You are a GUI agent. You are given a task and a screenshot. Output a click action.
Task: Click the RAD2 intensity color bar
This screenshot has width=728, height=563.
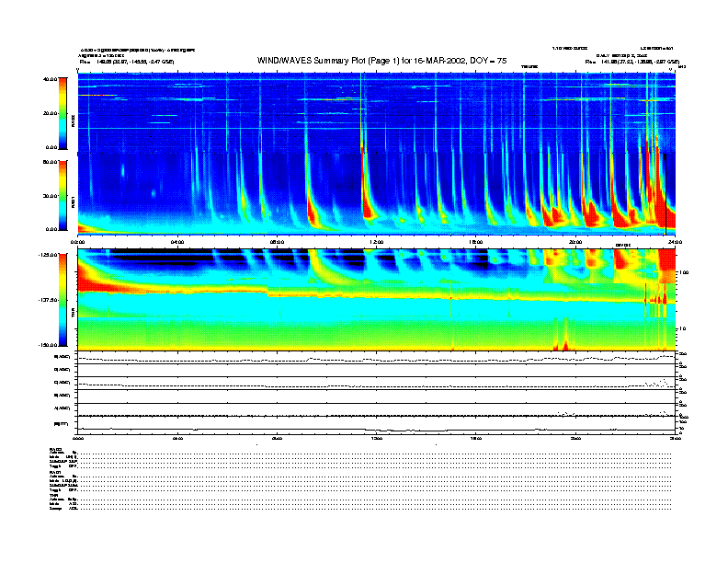coord(63,113)
